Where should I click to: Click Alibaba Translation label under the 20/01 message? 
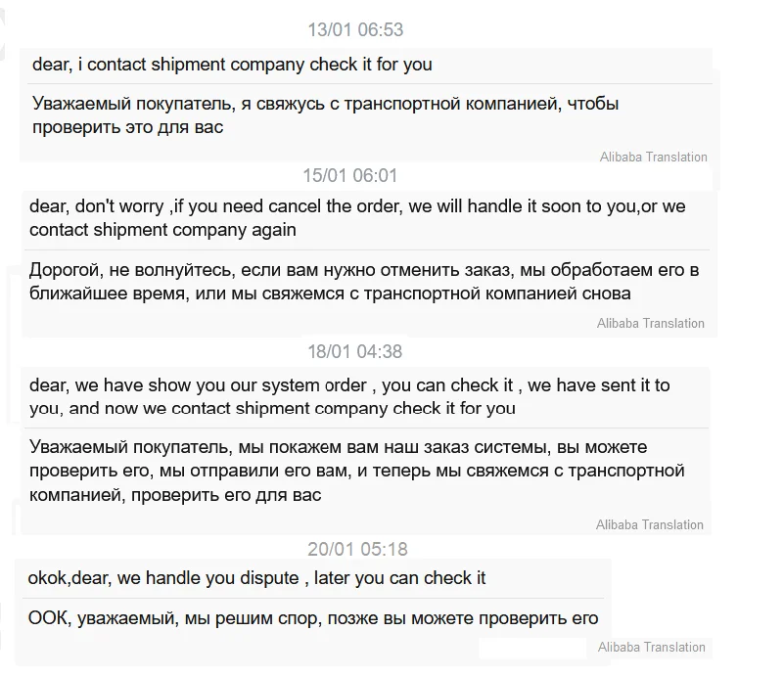(x=651, y=647)
